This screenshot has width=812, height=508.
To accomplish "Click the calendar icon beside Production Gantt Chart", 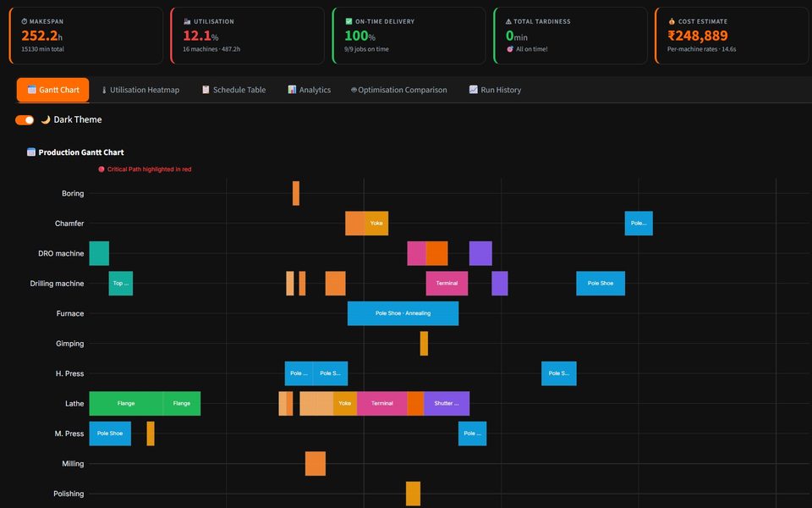I will click(31, 152).
